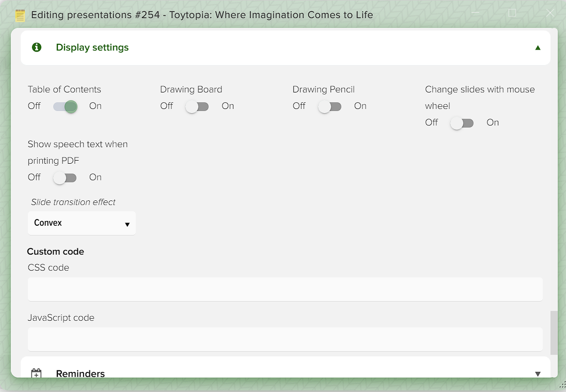Open the Slide transition effect dropdown
Image resolution: width=566 pixels, height=392 pixels.
[x=82, y=223]
